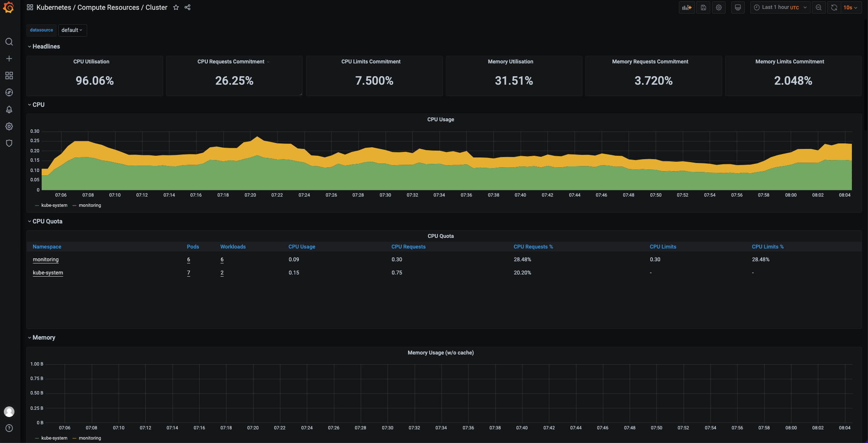Open the 10s refresh interval dropdown

850,8
